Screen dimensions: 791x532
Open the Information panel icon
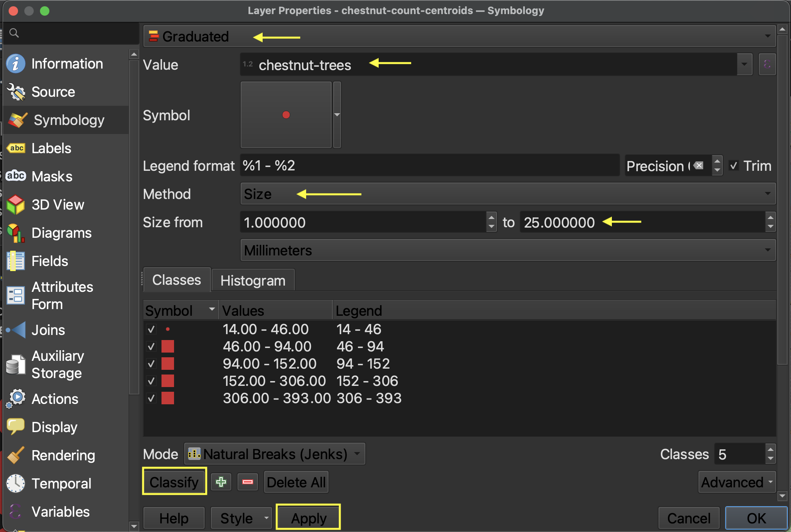click(x=16, y=64)
